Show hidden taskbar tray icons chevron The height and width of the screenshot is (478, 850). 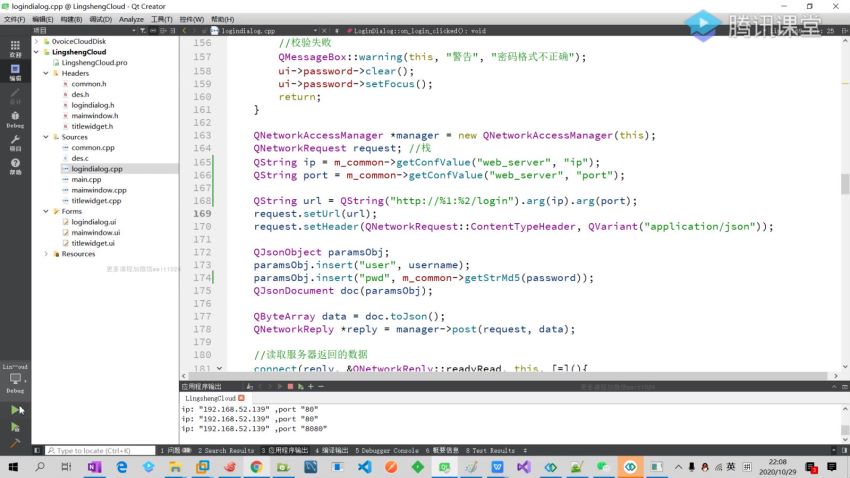(678, 467)
